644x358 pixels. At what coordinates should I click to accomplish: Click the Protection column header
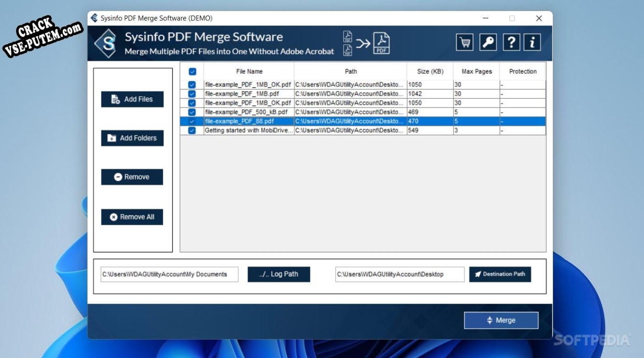(x=523, y=71)
